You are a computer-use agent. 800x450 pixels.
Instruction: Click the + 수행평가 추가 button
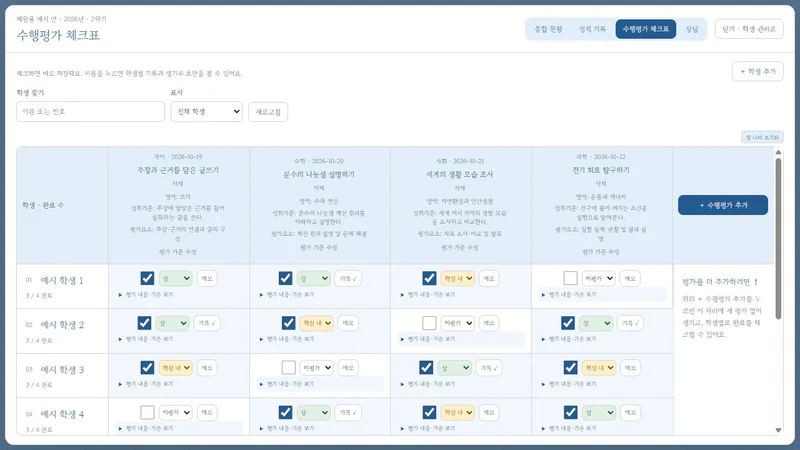click(x=723, y=205)
